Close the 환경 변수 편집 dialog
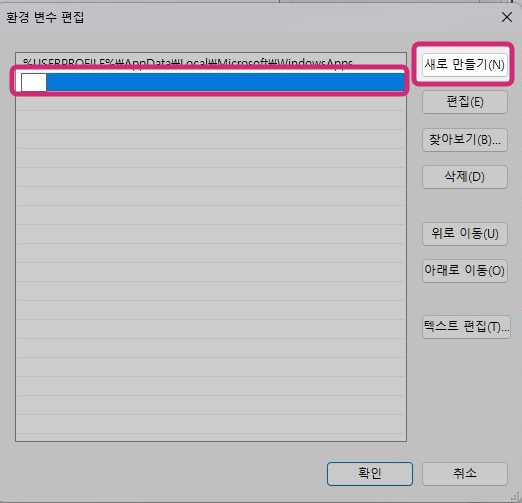The height and width of the screenshot is (503, 522). tap(507, 17)
